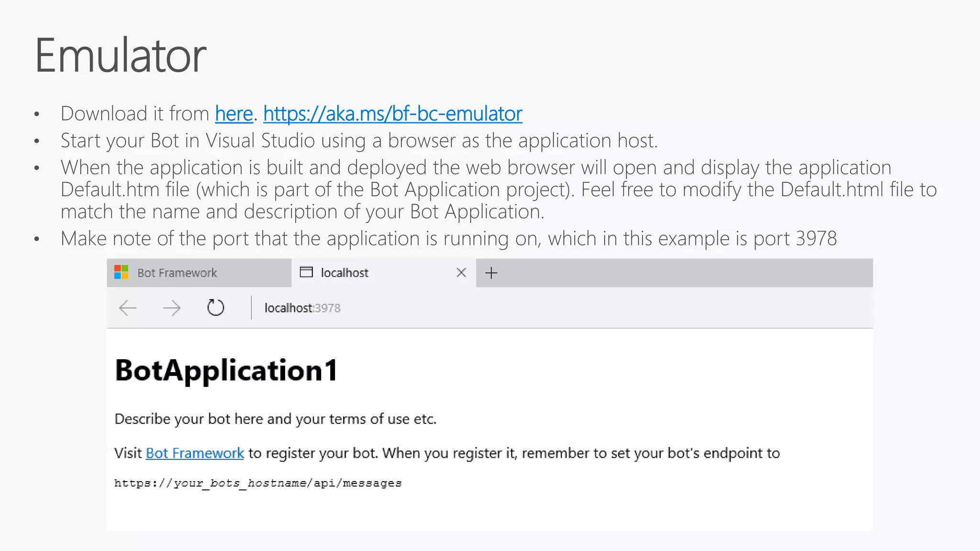Click the localhost:3978 address bar
The height and width of the screenshot is (551, 980).
[302, 308]
